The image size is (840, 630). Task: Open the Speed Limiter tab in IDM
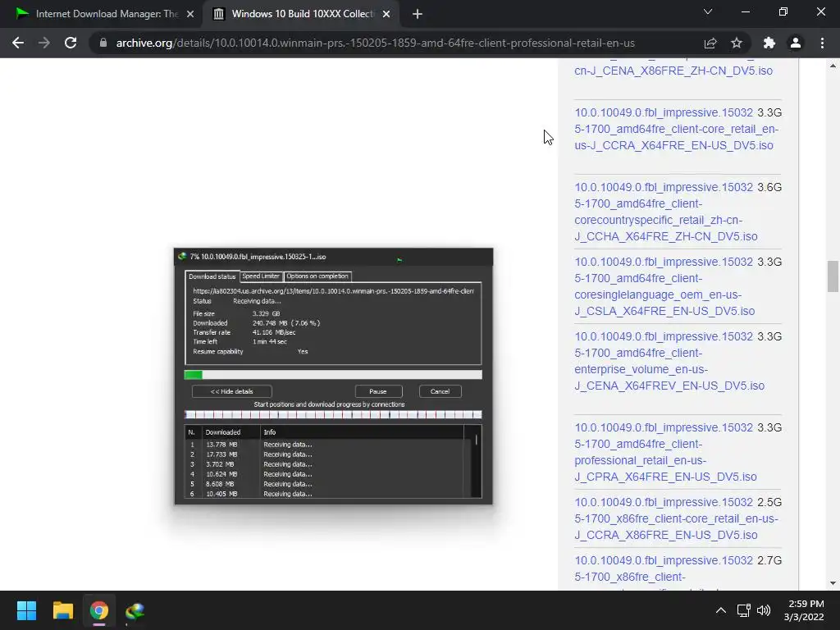point(261,276)
